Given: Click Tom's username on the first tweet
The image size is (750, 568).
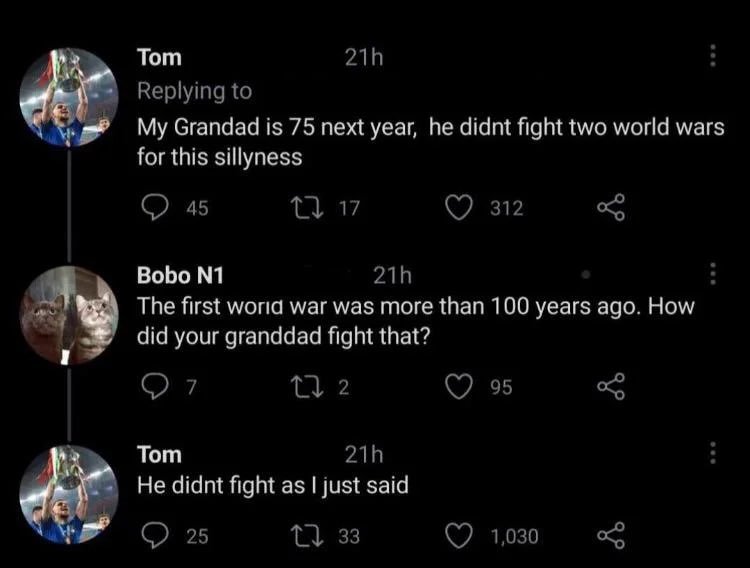Looking at the screenshot, I should pos(159,58).
